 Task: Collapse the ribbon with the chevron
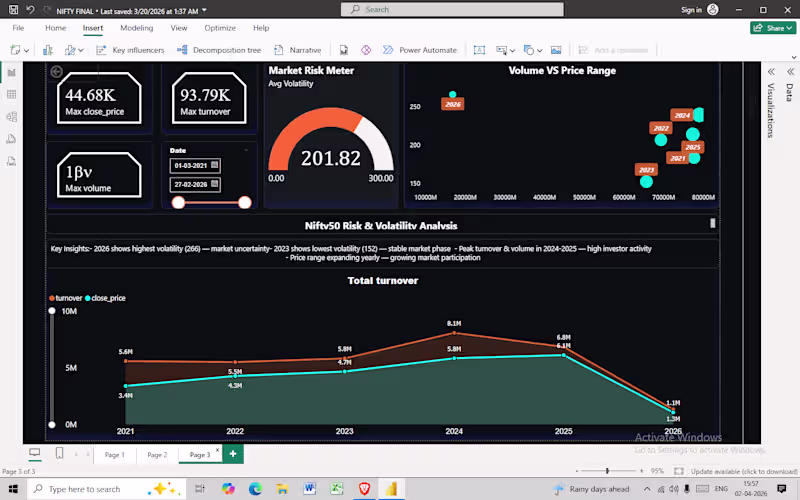point(793,57)
